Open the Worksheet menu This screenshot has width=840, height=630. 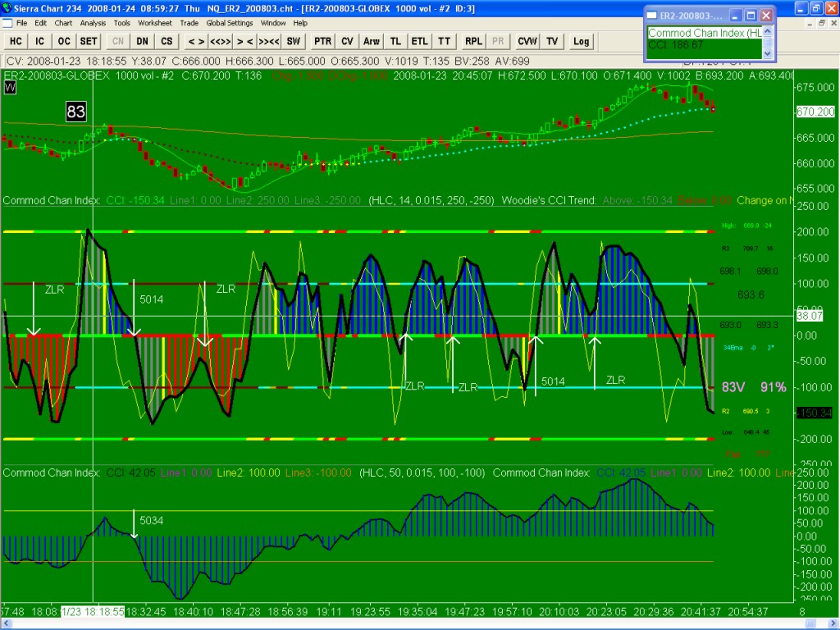[x=155, y=23]
